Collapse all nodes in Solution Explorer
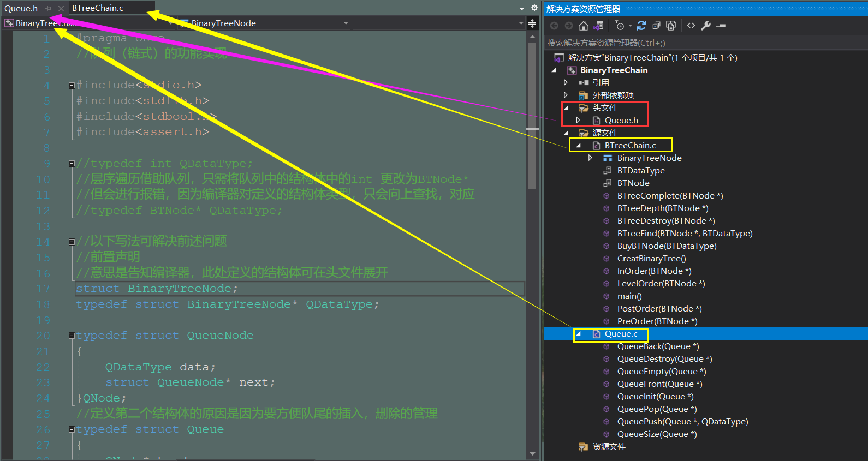 point(656,26)
